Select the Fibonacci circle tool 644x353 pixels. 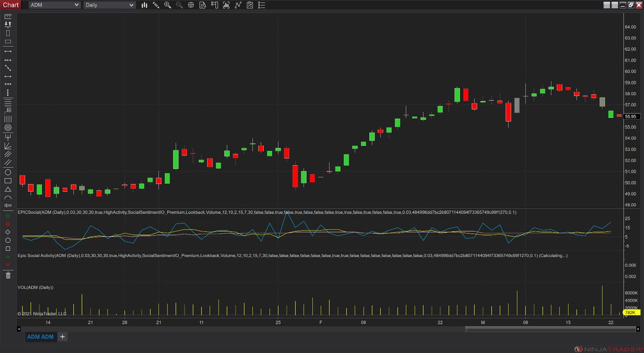pos(8,127)
